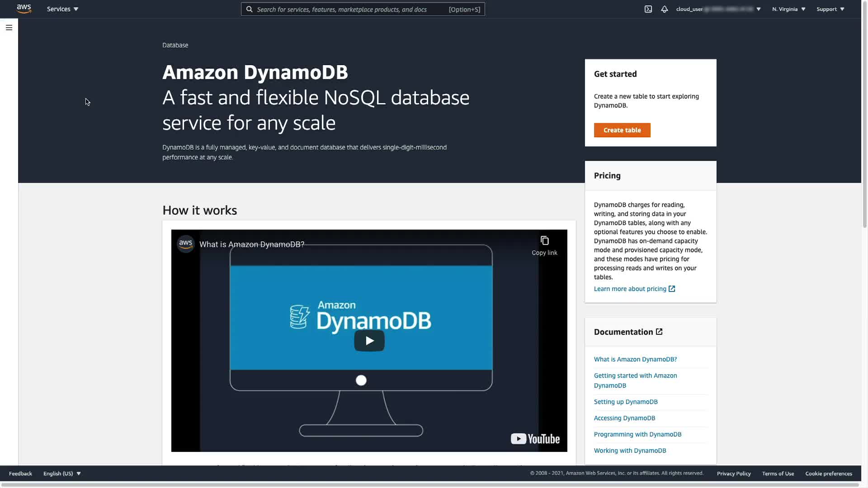Play the What is Amazon DynamoDB video
Screen dimensions: 868x488
tap(369, 341)
